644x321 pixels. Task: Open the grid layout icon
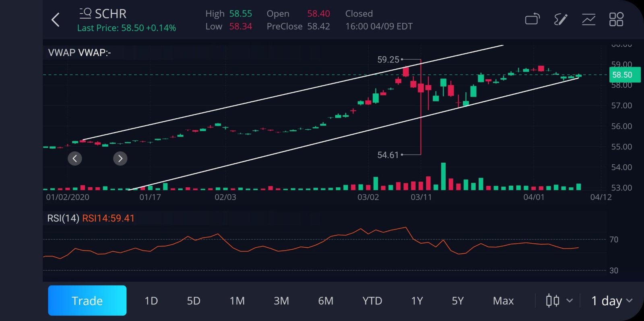pos(616,19)
